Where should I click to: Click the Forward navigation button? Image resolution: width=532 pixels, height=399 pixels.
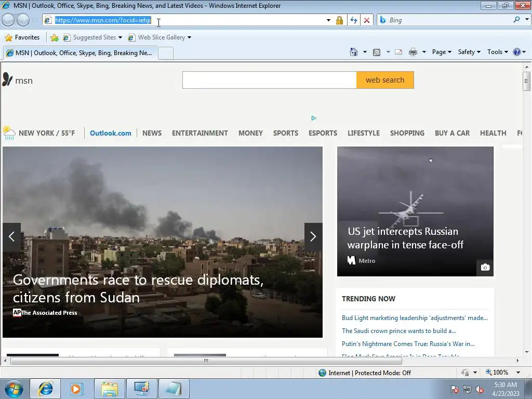(23, 20)
